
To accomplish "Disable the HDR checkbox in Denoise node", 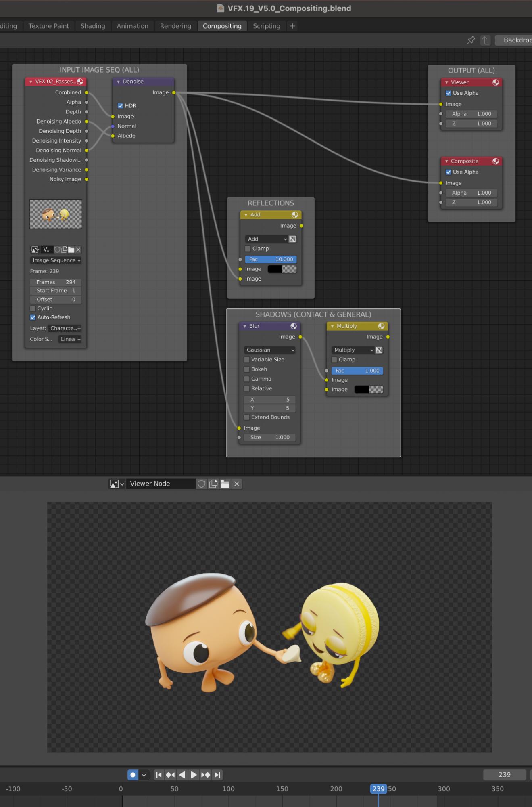I will [x=120, y=106].
